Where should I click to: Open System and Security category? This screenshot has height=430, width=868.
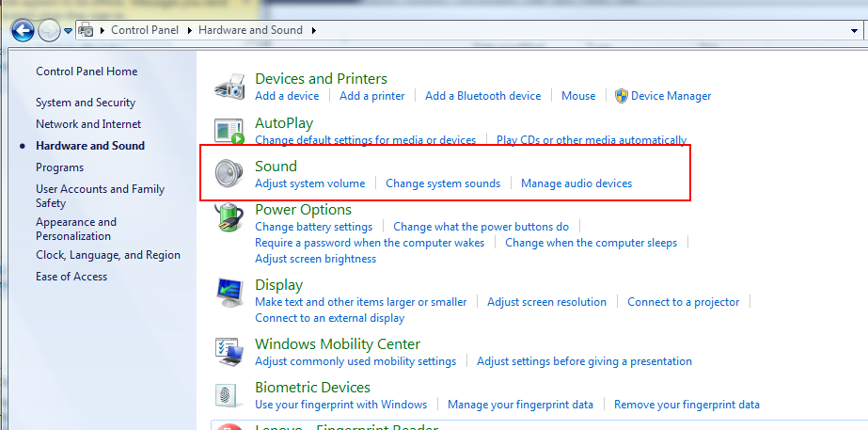86,103
